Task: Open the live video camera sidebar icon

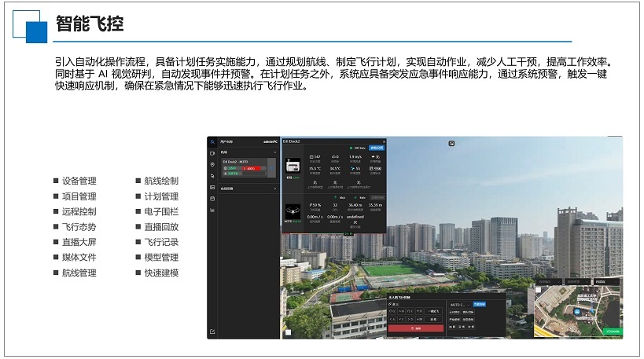Action: [x=212, y=153]
